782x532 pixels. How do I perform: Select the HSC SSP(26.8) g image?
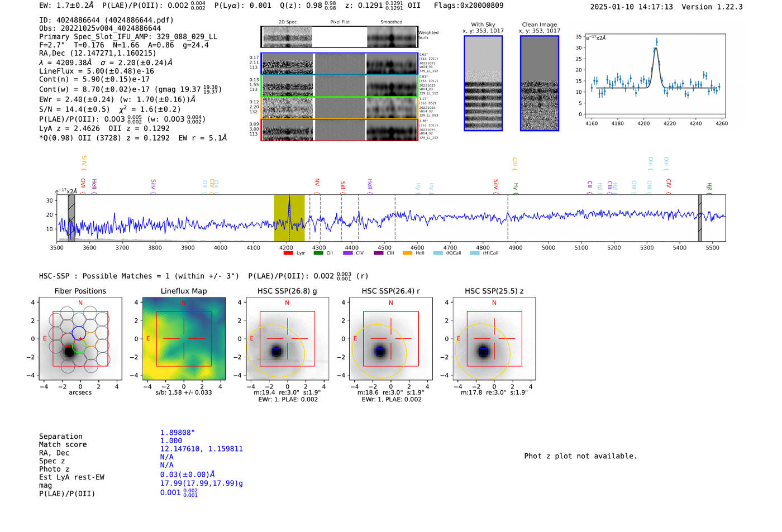pyautogui.click(x=287, y=339)
